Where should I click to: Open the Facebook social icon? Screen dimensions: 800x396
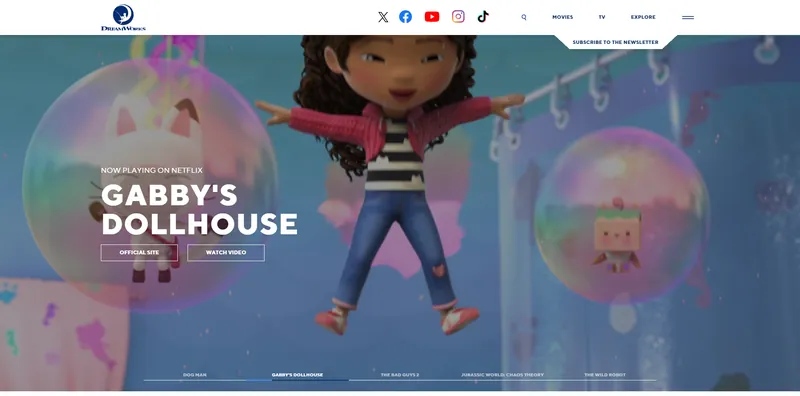tap(406, 17)
